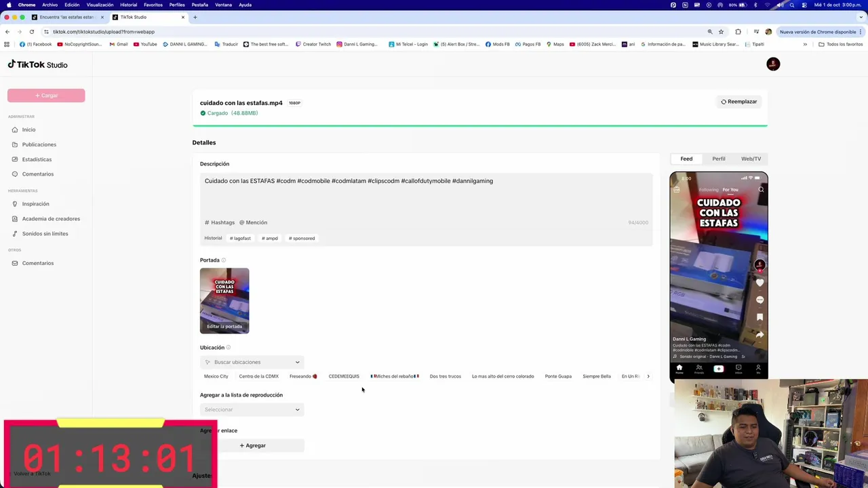Choose the Mexico City location suggestion

(x=216, y=376)
